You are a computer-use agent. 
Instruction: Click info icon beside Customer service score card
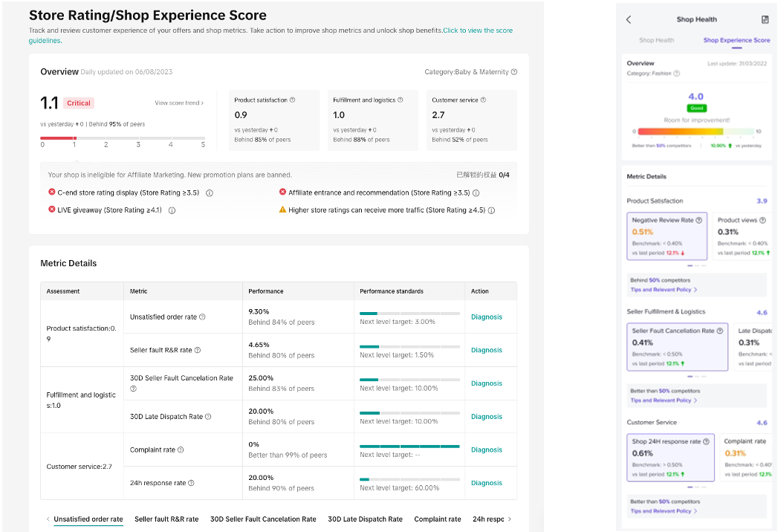484,100
